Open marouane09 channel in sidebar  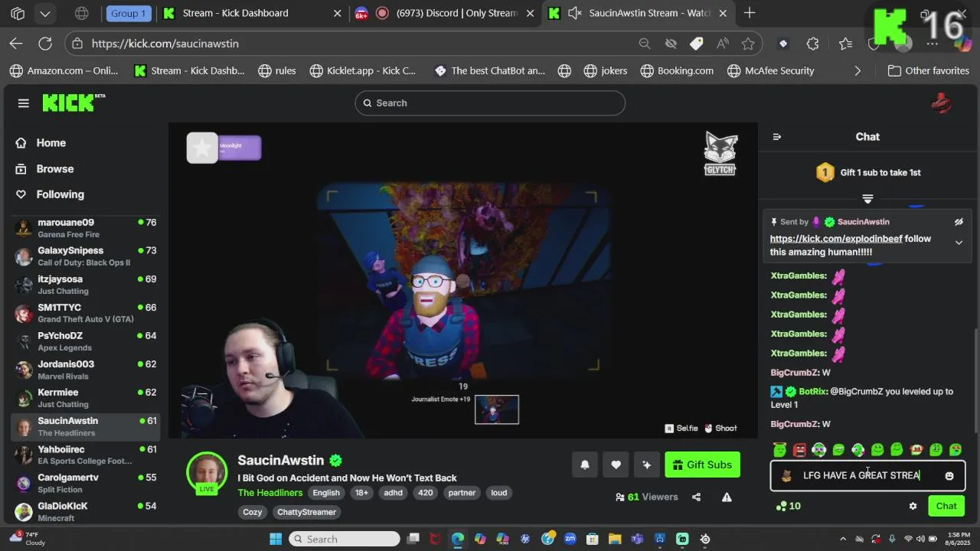[x=86, y=228]
